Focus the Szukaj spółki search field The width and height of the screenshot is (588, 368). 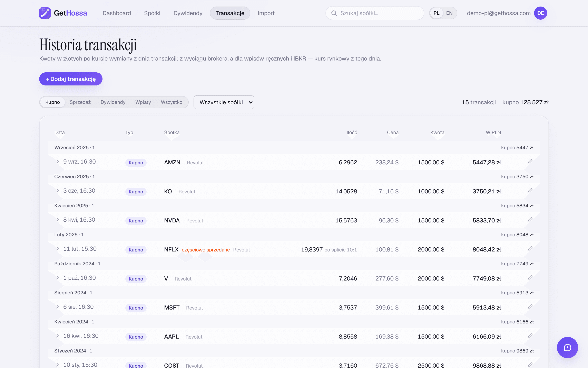(375, 13)
